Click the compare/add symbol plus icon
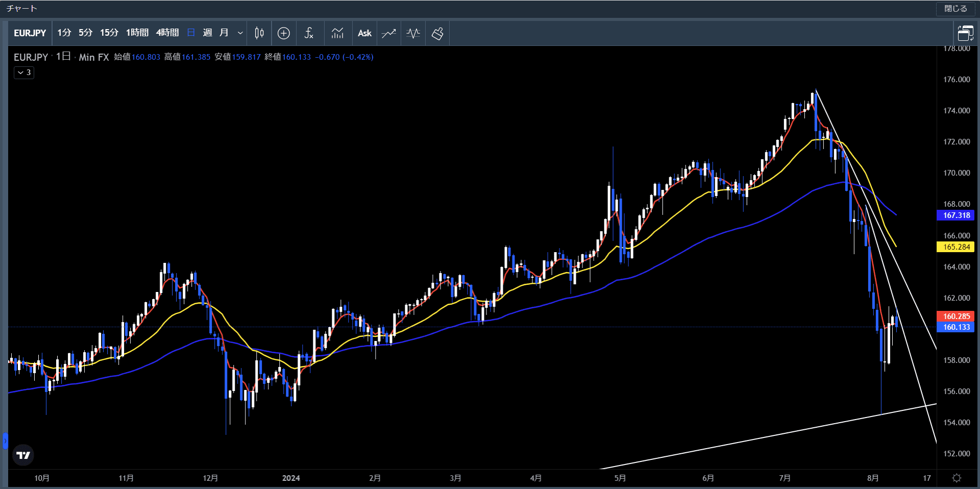980x489 pixels. [284, 33]
